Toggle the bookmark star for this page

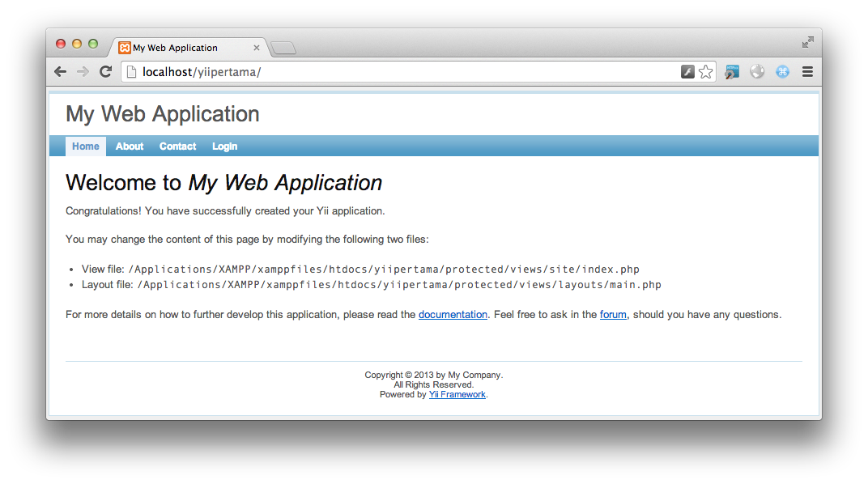(x=705, y=71)
